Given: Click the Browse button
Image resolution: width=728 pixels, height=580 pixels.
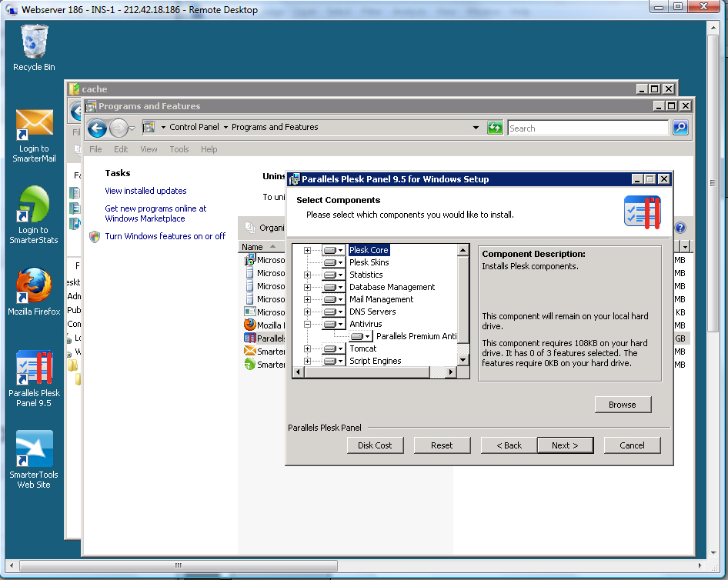Looking at the screenshot, I should tap(623, 405).
